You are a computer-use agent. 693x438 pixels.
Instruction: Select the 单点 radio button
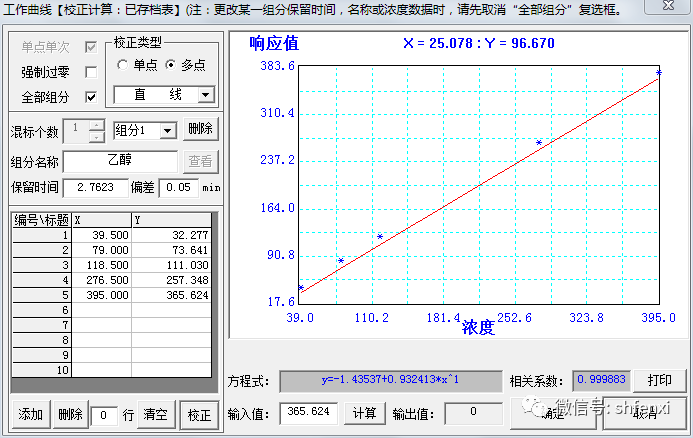[x=122, y=65]
